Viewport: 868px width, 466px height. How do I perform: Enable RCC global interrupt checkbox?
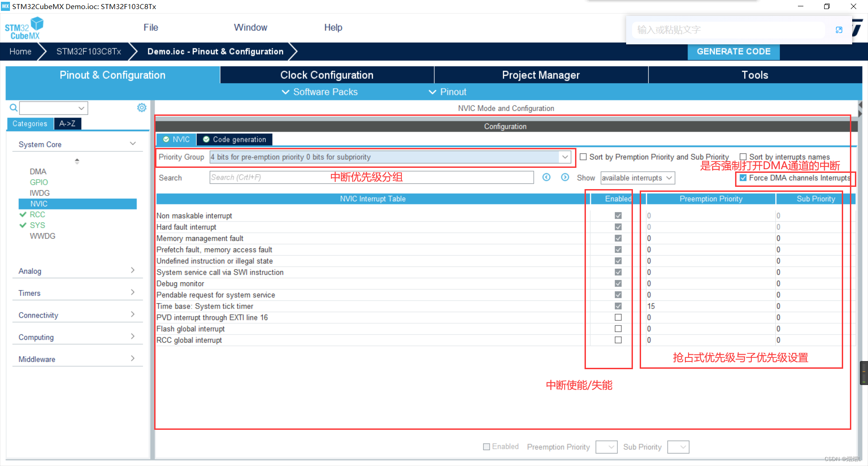click(618, 340)
